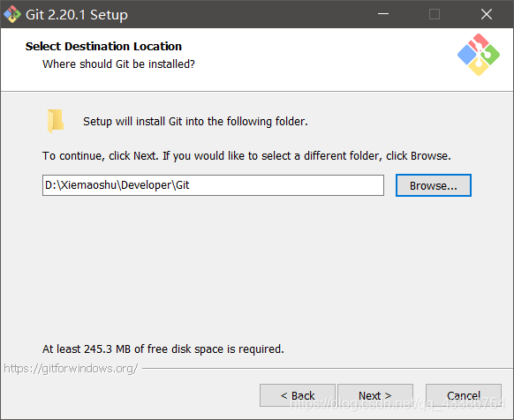Minimize the Git Setup window
Screen dimensions: 514x420
click(383, 14)
